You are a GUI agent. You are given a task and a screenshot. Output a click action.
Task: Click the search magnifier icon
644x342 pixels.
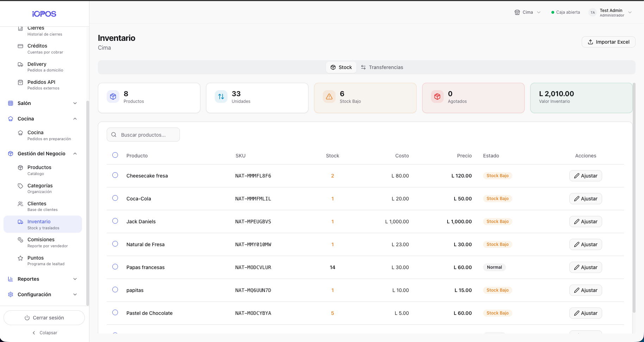[x=114, y=135]
